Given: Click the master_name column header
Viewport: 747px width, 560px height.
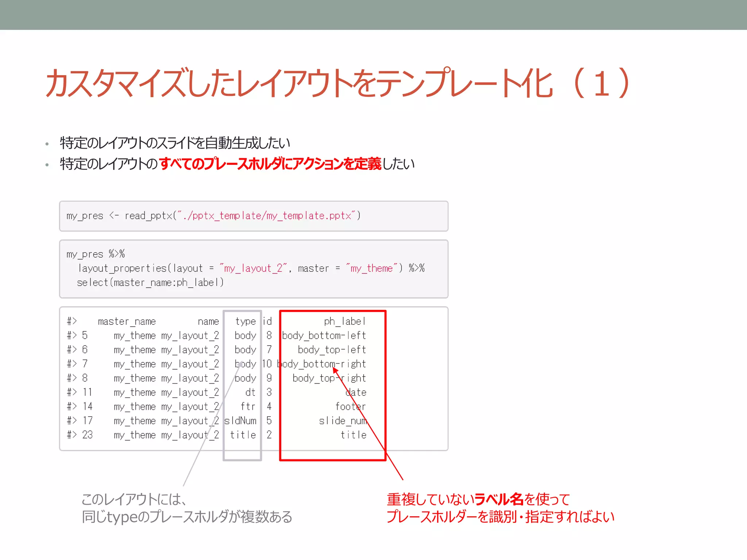Looking at the screenshot, I should [x=127, y=321].
